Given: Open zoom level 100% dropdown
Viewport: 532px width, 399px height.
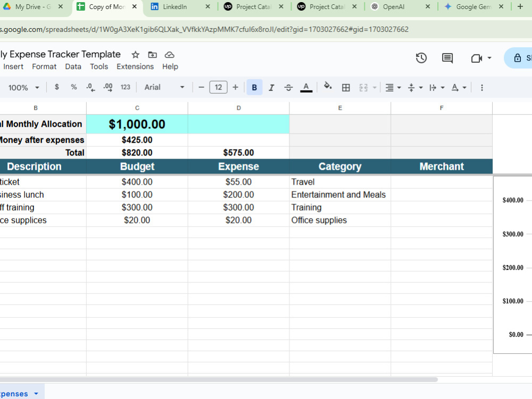Looking at the screenshot, I should click(23, 88).
